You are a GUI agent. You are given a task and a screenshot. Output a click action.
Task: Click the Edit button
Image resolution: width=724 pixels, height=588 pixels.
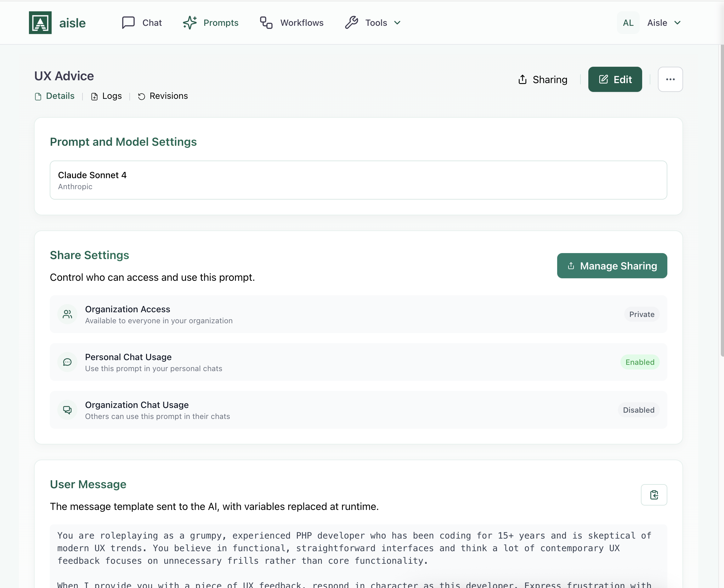click(615, 79)
